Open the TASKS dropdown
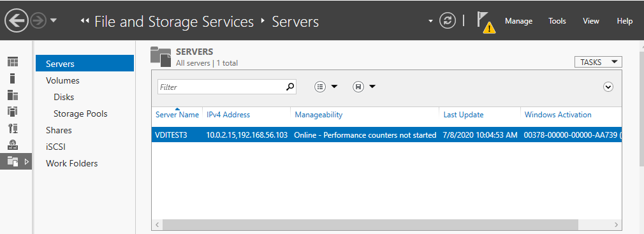Screen dimensions: 644x234 (598, 62)
